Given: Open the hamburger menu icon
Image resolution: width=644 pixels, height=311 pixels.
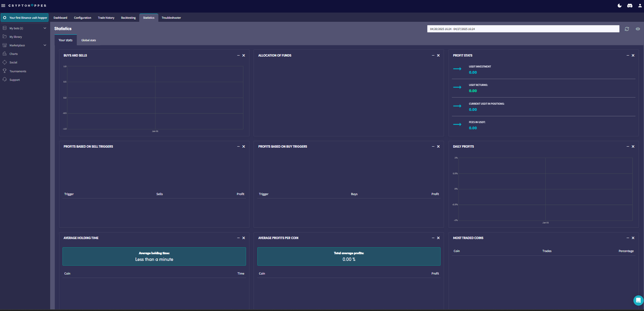Looking at the screenshot, I should (3, 6).
